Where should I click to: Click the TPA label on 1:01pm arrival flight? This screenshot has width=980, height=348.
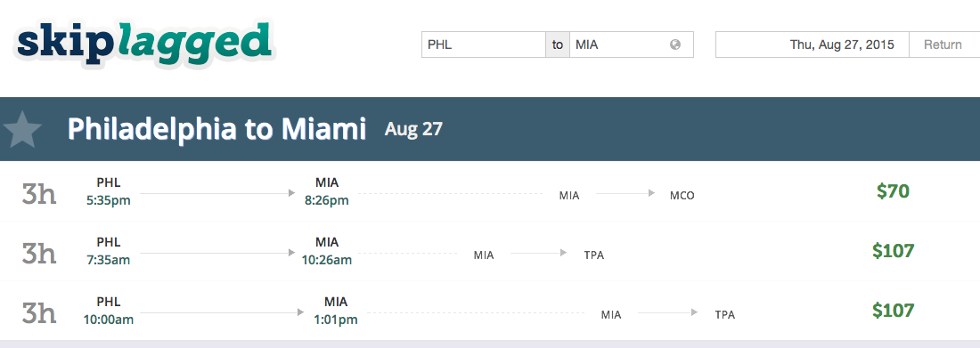click(725, 315)
